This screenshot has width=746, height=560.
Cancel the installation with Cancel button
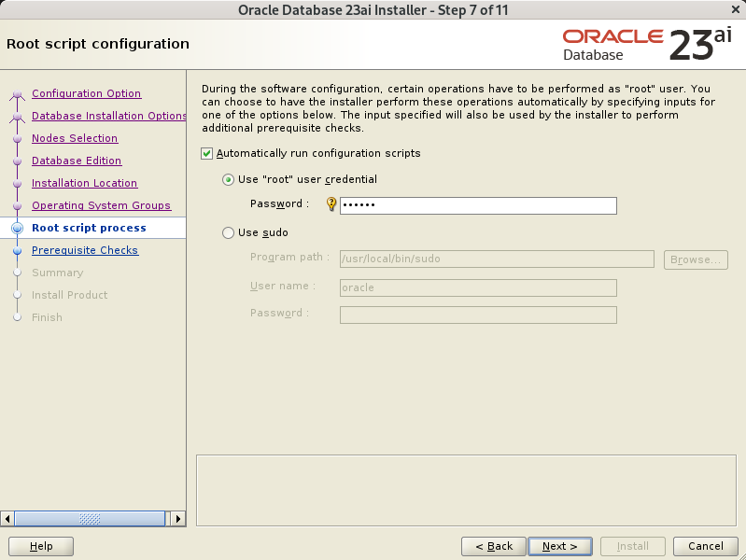706,546
